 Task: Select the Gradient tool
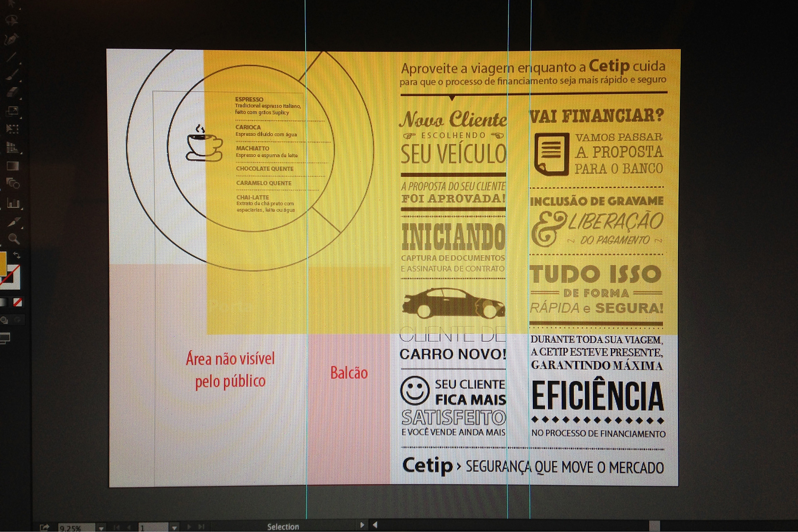(x=12, y=166)
